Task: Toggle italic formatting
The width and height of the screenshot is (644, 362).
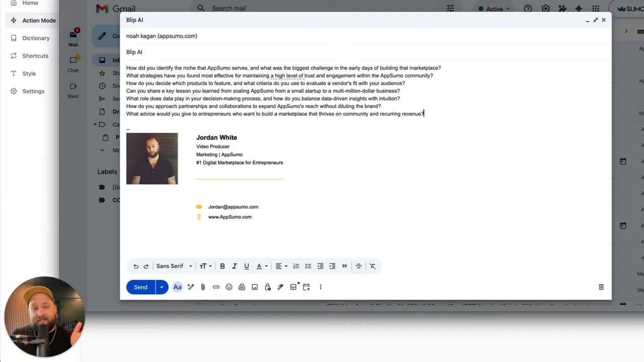Action: coord(234,266)
